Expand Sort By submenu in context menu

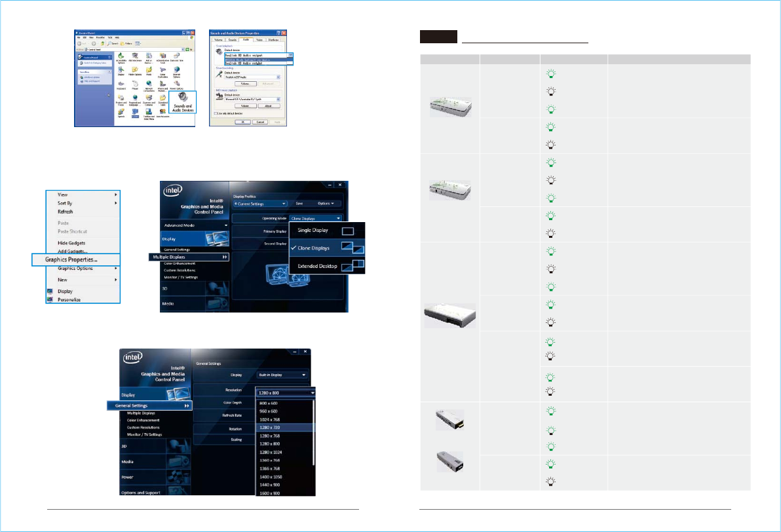(x=83, y=203)
